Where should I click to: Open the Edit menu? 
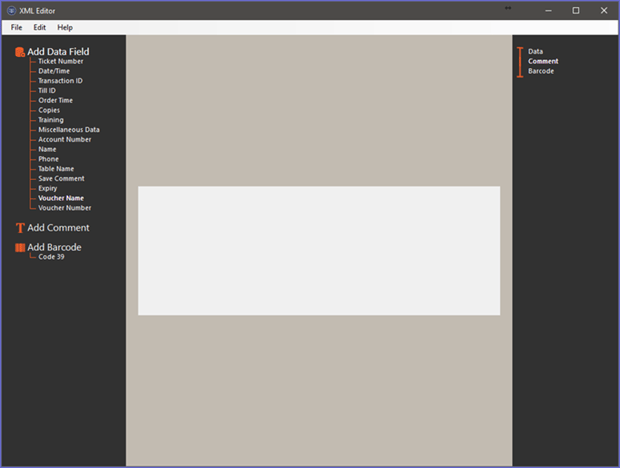pyautogui.click(x=39, y=27)
